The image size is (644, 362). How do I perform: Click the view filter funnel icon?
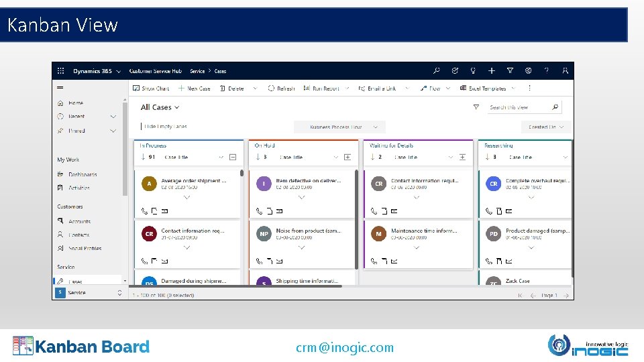pos(476,107)
